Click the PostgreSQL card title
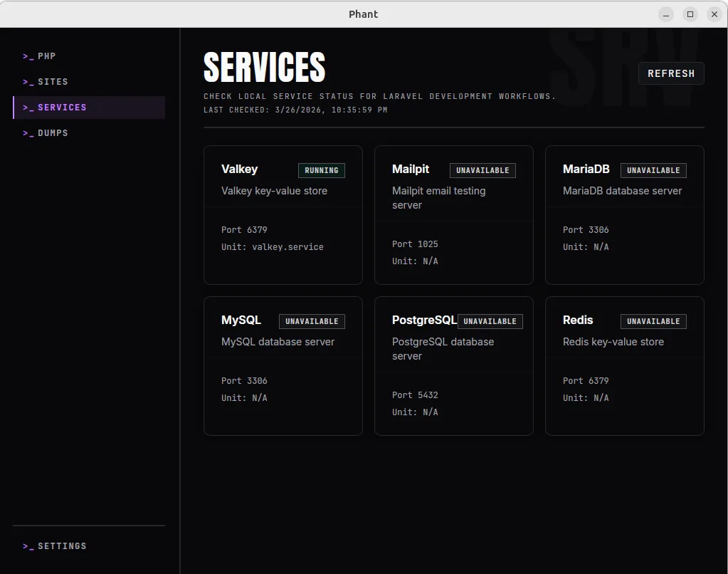728x574 pixels. [x=424, y=320]
